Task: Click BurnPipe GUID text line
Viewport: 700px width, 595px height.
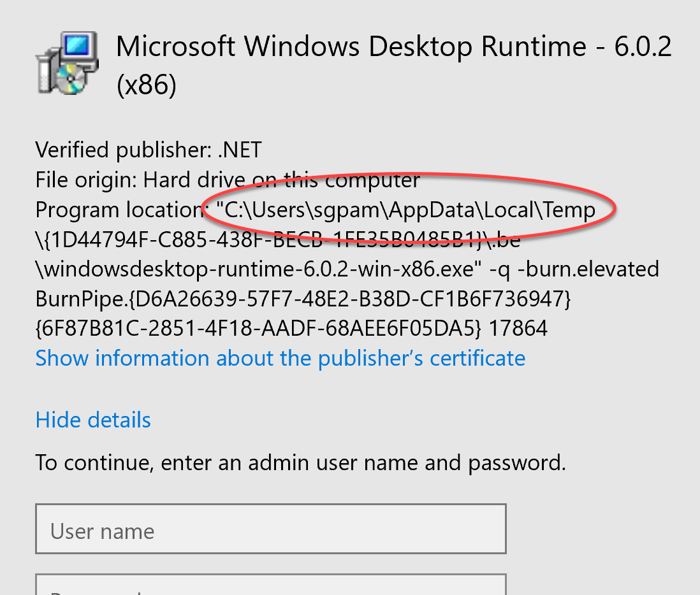Action: [303, 299]
